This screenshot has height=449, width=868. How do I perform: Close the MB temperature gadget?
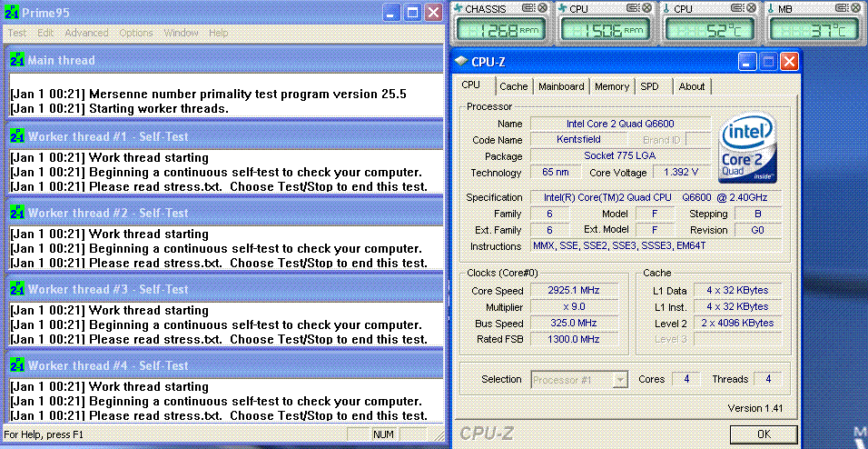(856, 8)
